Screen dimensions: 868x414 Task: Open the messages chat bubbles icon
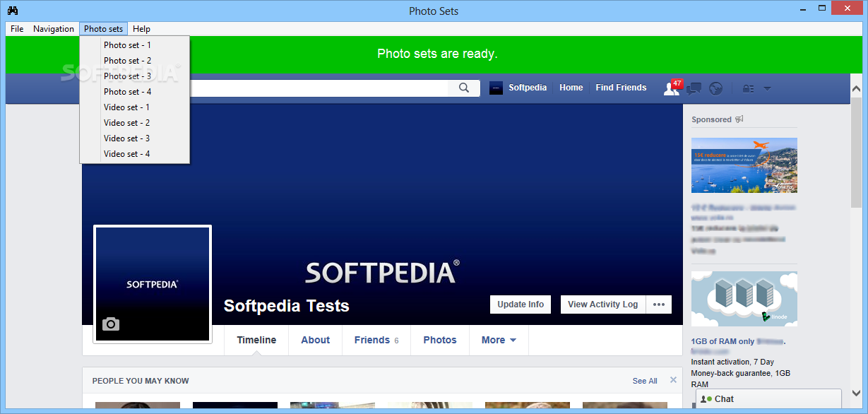[x=694, y=88]
